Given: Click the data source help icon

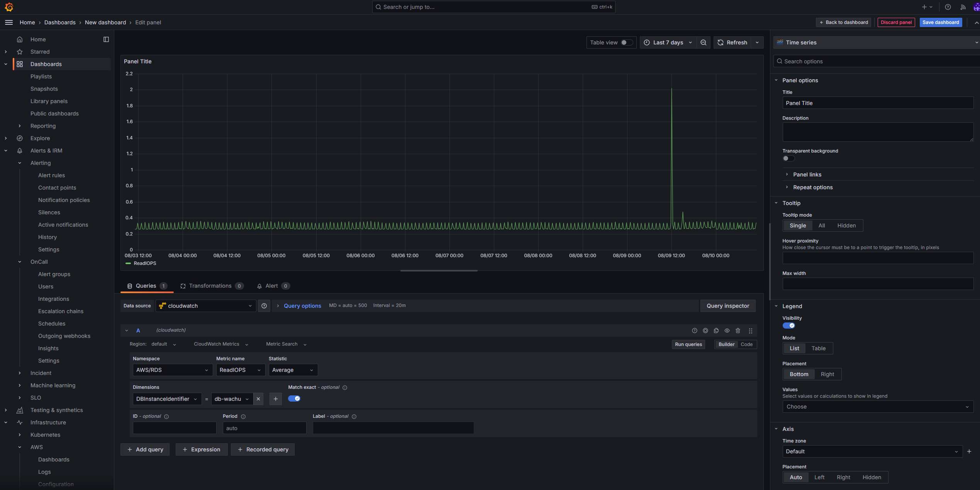Looking at the screenshot, I should (x=264, y=306).
